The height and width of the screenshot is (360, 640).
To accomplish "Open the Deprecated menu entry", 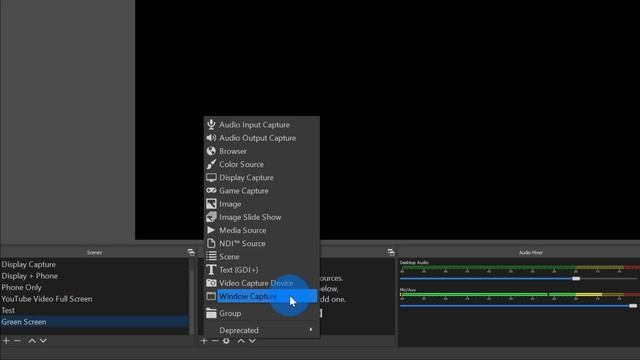I will point(262,330).
